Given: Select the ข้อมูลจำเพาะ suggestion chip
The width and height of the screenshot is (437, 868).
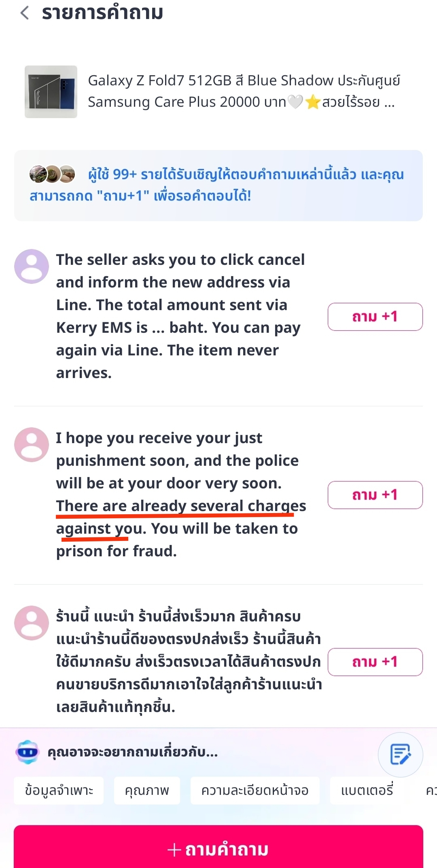Looking at the screenshot, I should click(x=59, y=790).
